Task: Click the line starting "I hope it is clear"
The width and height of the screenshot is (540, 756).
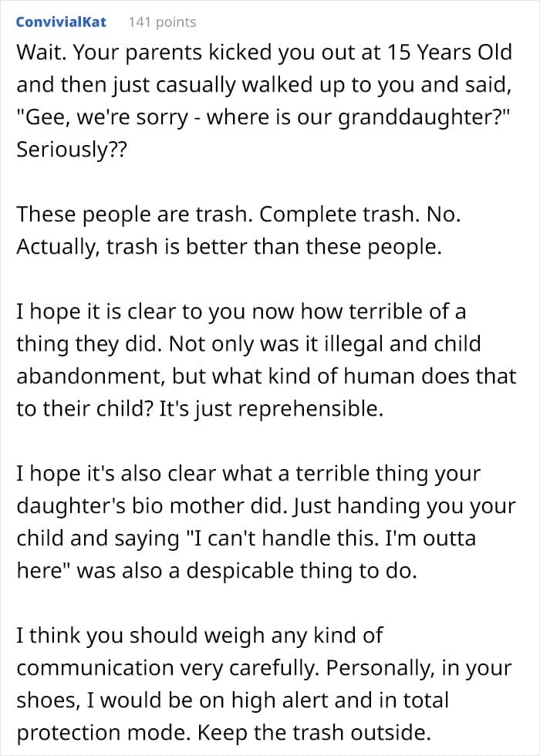Action: pos(241,312)
